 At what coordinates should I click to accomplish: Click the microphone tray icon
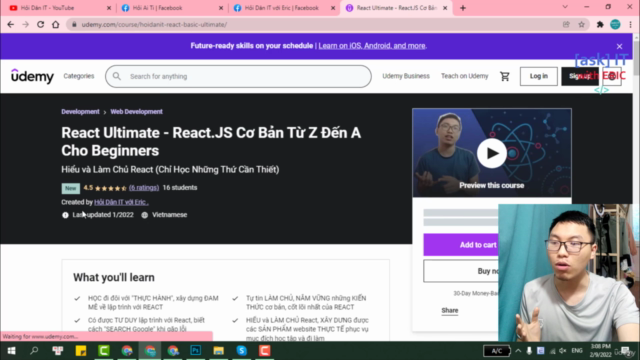[x=529, y=351]
